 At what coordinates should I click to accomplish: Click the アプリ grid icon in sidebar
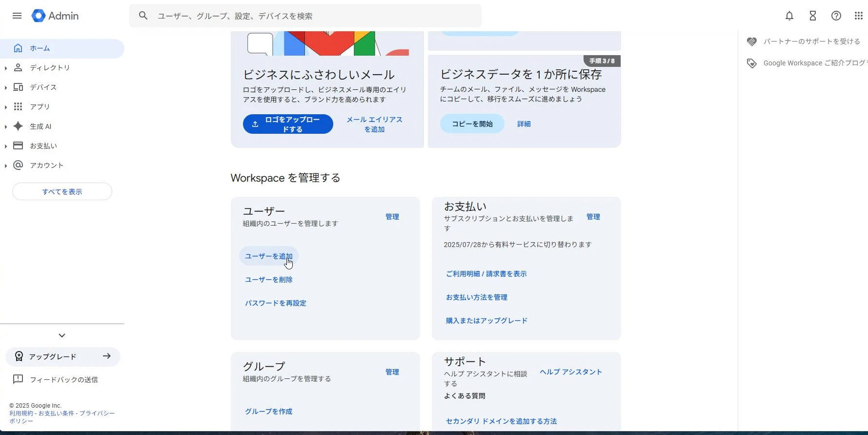[18, 106]
